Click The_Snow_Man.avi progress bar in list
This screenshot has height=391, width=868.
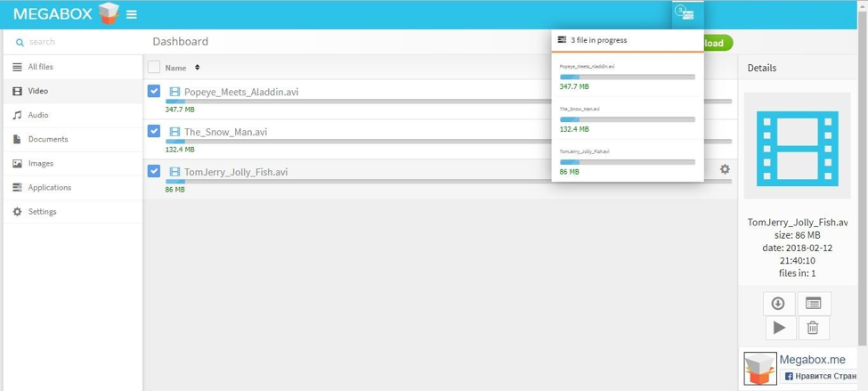click(x=449, y=142)
